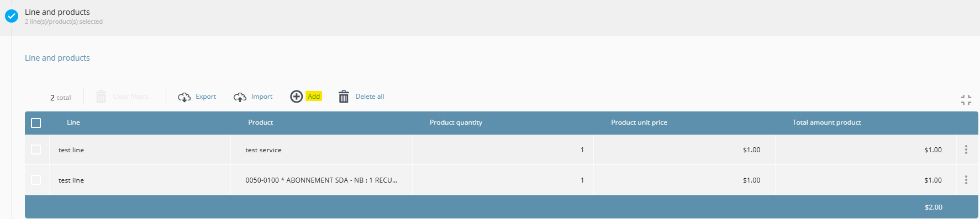Open three-dot menu for test service row
980x219 pixels.
click(966, 149)
